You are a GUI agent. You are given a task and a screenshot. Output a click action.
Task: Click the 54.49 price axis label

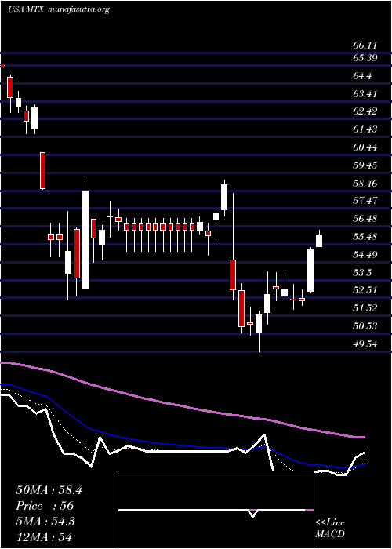tap(365, 254)
